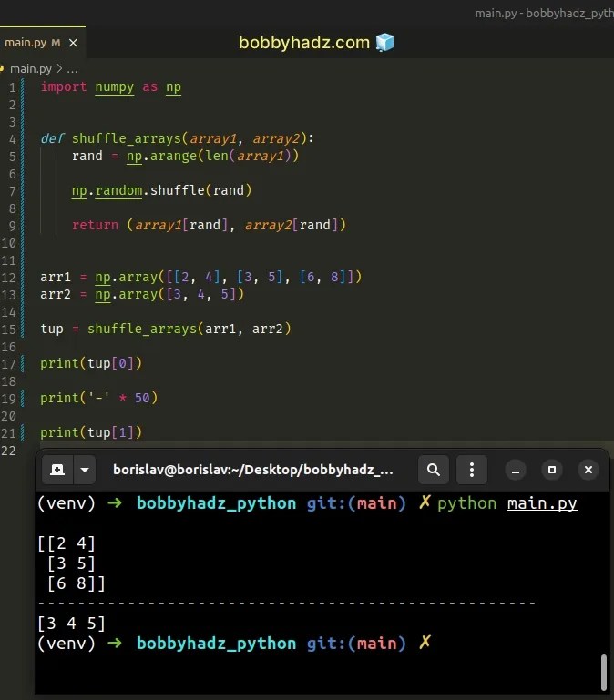This screenshot has height=700, width=614.
Task: Click 'numpy' on the import line
Action: (115, 86)
